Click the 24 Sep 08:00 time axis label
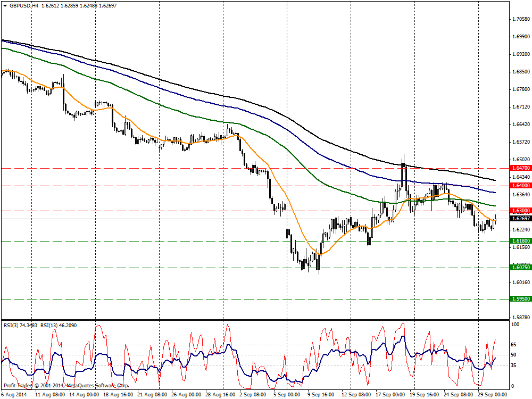The width and height of the screenshot is (532, 399). 459,395
